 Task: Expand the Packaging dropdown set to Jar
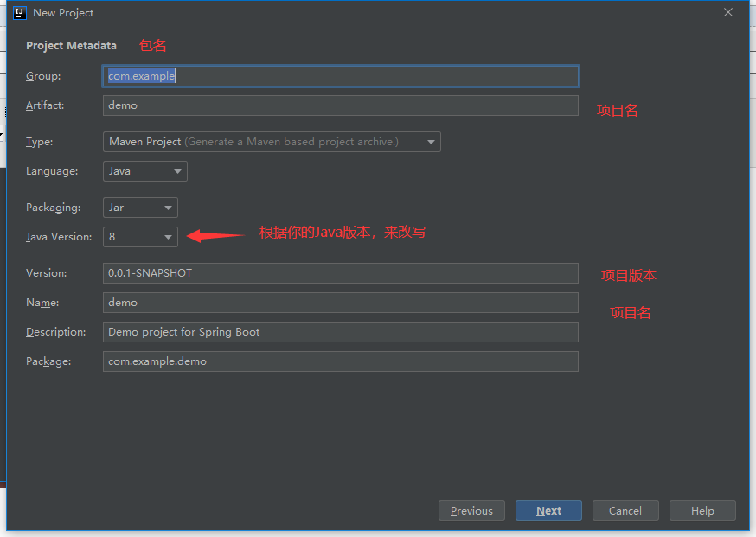pos(140,208)
